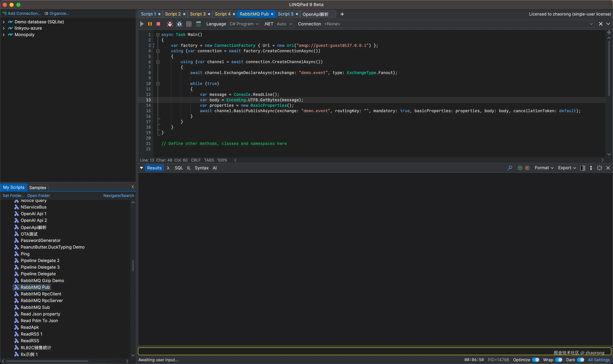Image resolution: width=613 pixels, height=364 pixels.
Task: Switch results to data grid view icon
Action: point(189,24)
